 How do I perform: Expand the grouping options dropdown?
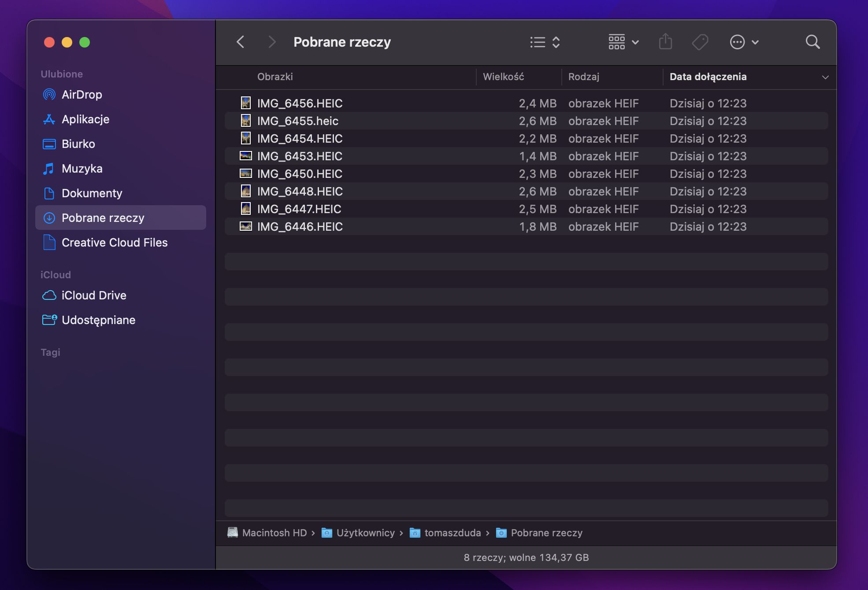tap(623, 42)
